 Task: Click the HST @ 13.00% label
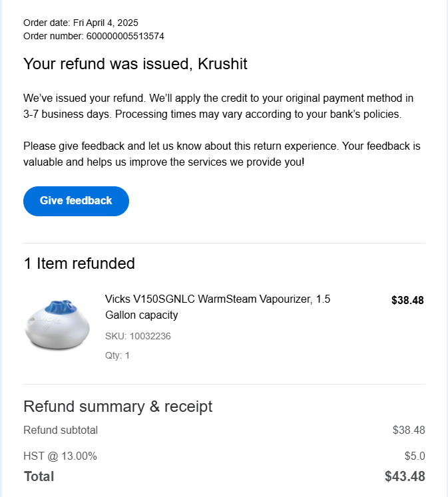click(x=60, y=456)
